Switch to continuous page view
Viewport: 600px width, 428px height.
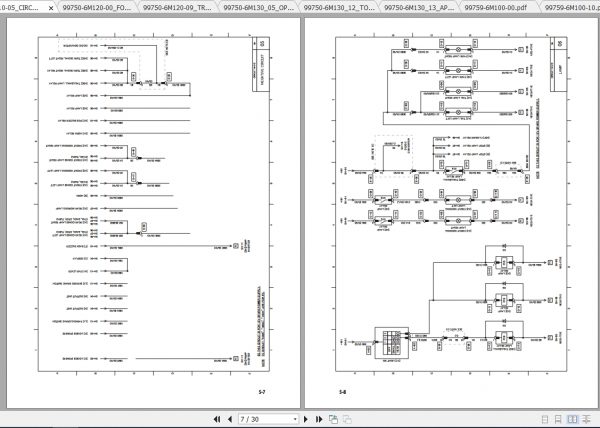(x=558, y=419)
